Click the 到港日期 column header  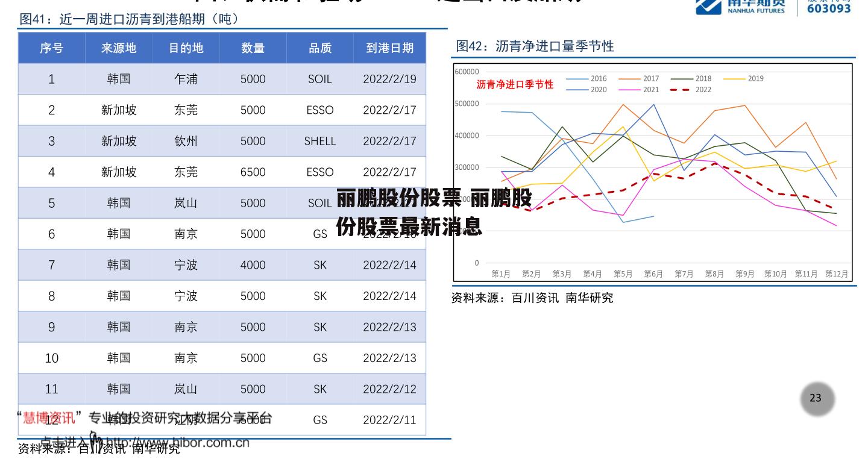click(x=390, y=48)
